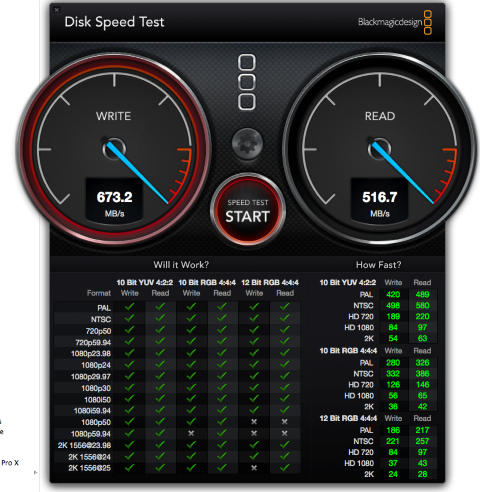Select the 2K 1556@24 format row label

pyautogui.click(x=89, y=457)
